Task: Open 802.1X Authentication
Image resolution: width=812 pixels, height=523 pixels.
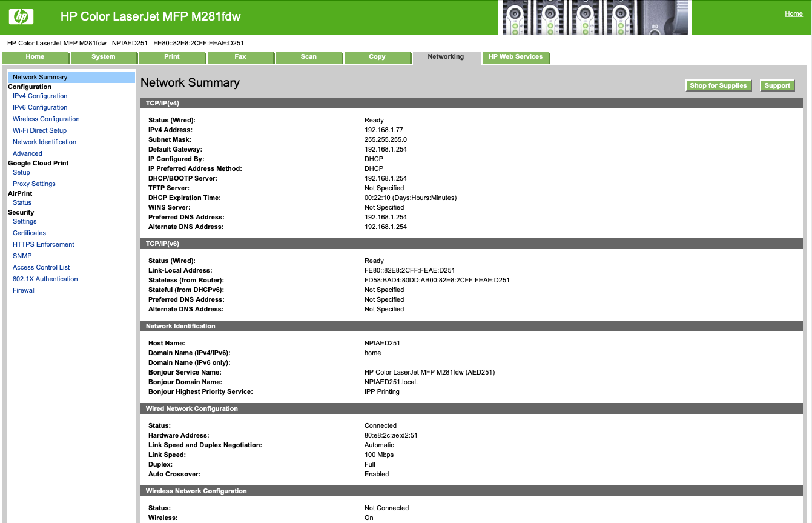Action: coord(45,279)
